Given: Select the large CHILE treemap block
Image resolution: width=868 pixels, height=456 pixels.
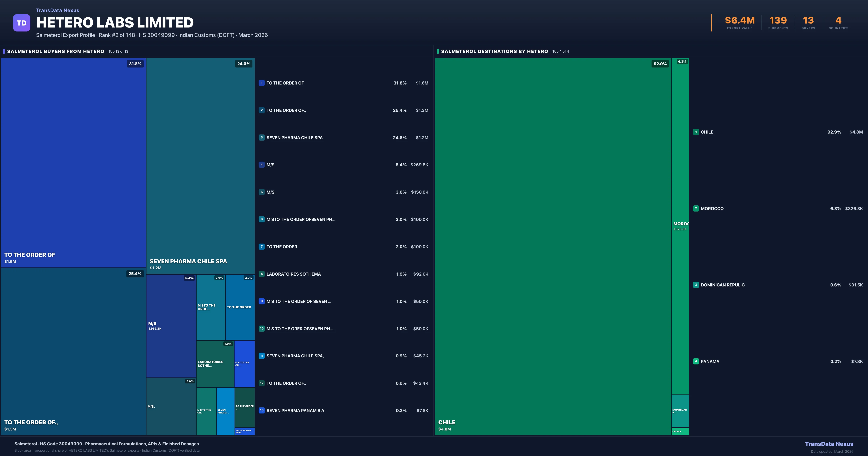Looking at the screenshot, I should (553, 246).
